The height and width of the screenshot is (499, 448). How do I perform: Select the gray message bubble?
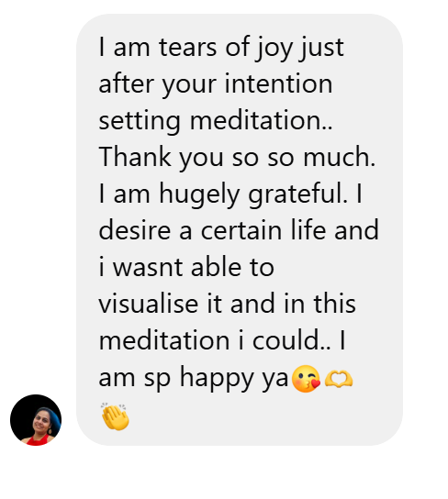point(240,229)
